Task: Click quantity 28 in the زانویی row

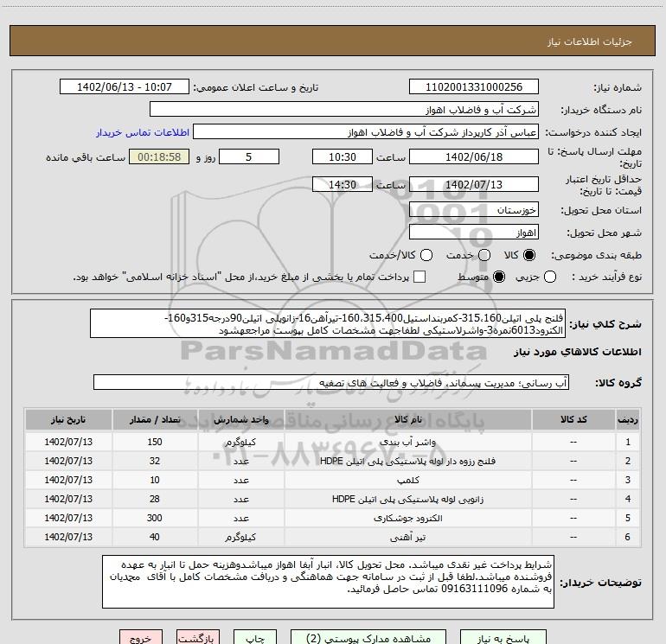Action: click(155, 500)
